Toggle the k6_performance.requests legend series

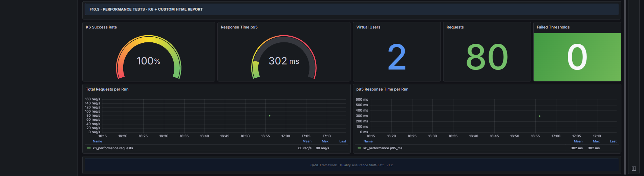click(x=113, y=148)
